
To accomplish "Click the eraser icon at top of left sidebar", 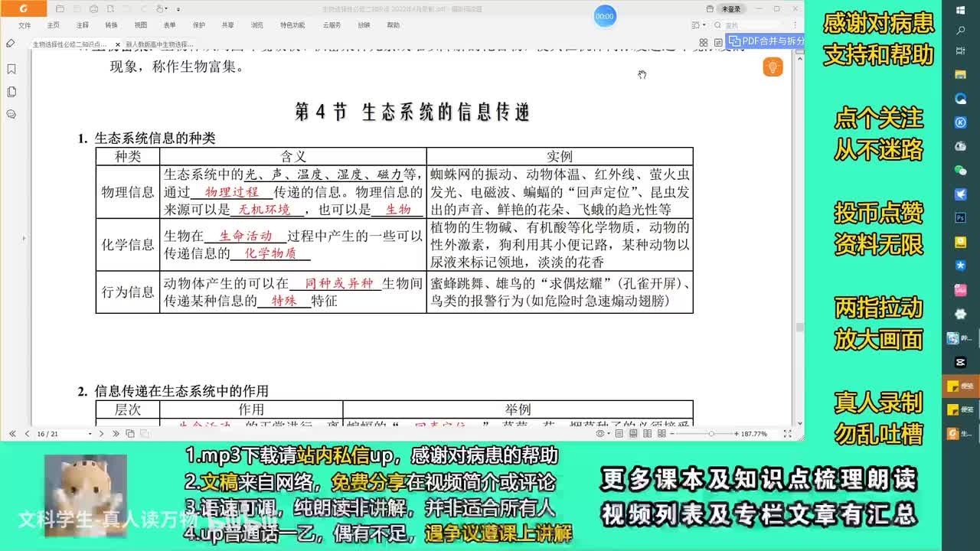I will (11, 44).
